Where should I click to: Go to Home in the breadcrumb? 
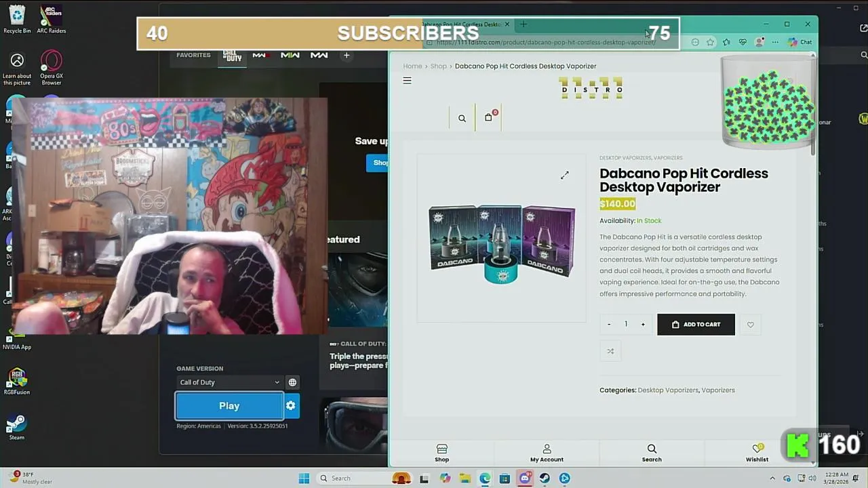point(412,66)
